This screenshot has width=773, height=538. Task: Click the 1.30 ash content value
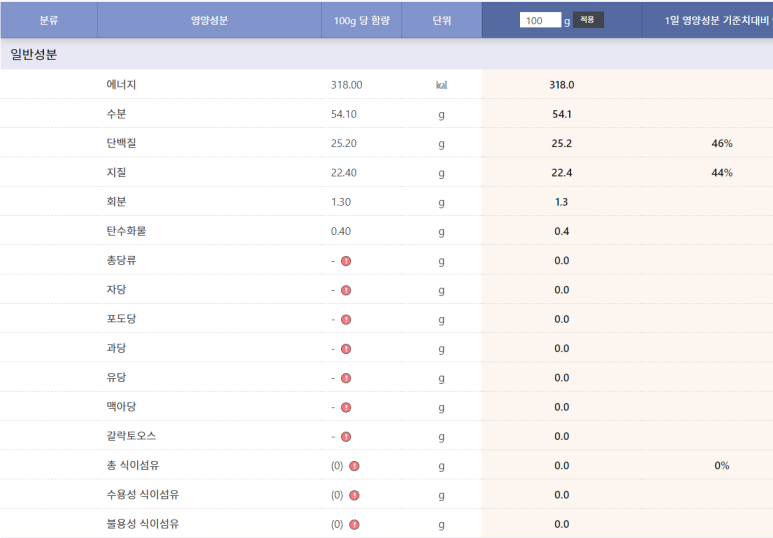[341, 202]
